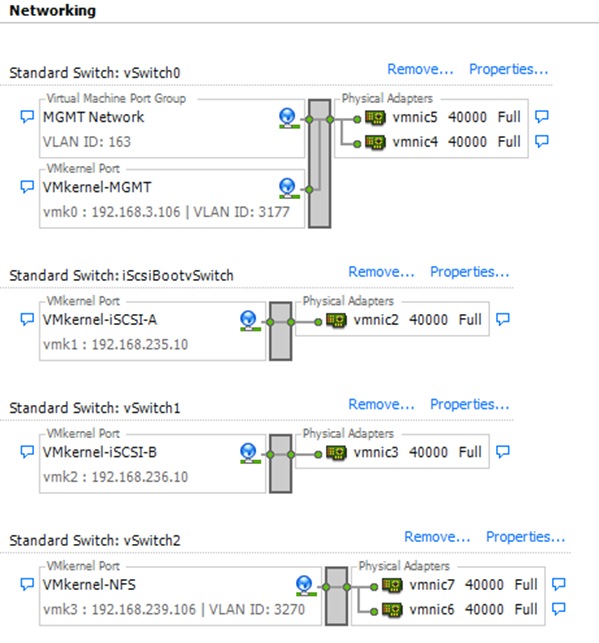The width and height of the screenshot is (599, 643).
Task: Click the globe icon for VMkernel-NFS port
Action: coord(305,586)
